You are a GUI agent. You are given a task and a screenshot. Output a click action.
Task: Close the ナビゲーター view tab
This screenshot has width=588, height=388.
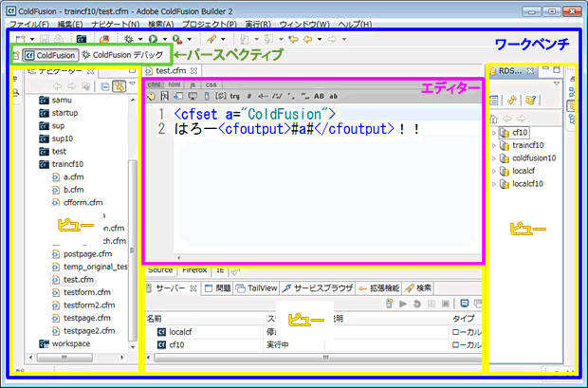[90, 71]
